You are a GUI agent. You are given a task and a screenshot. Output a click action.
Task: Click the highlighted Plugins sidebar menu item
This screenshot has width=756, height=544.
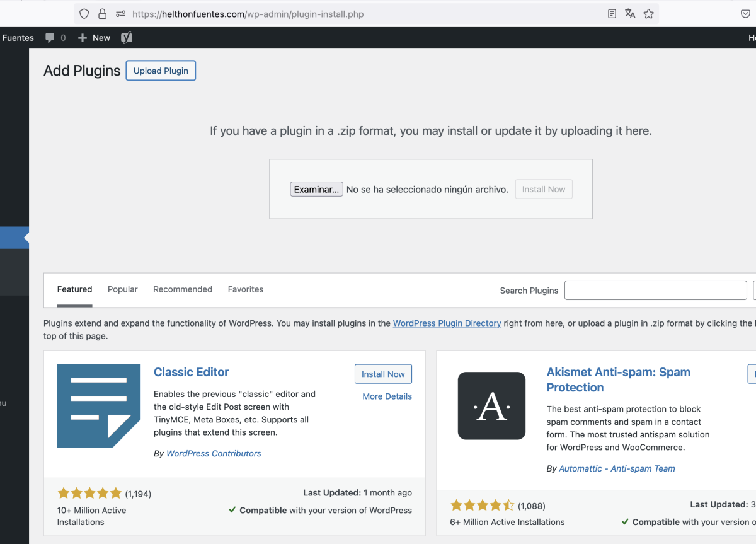(x=14, y=238)
